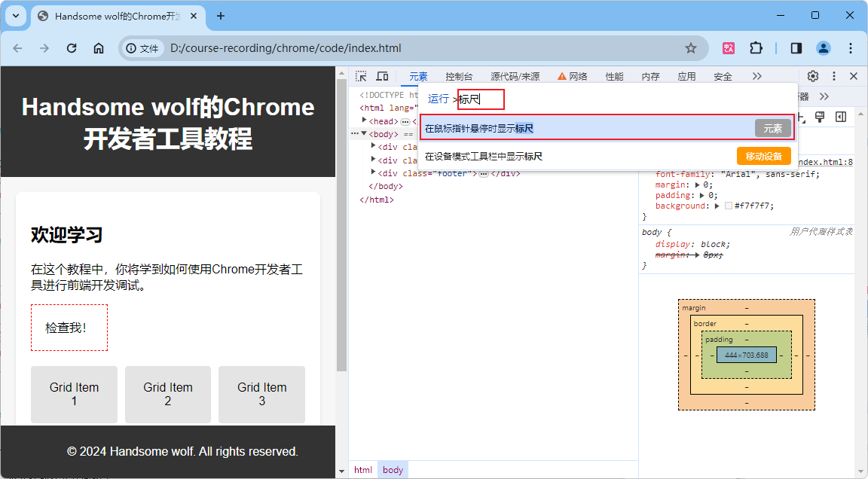This screenshot has width=868, height=479.
Task: Toggle the browser side panel icon
Action: click(x=796, y=48)
